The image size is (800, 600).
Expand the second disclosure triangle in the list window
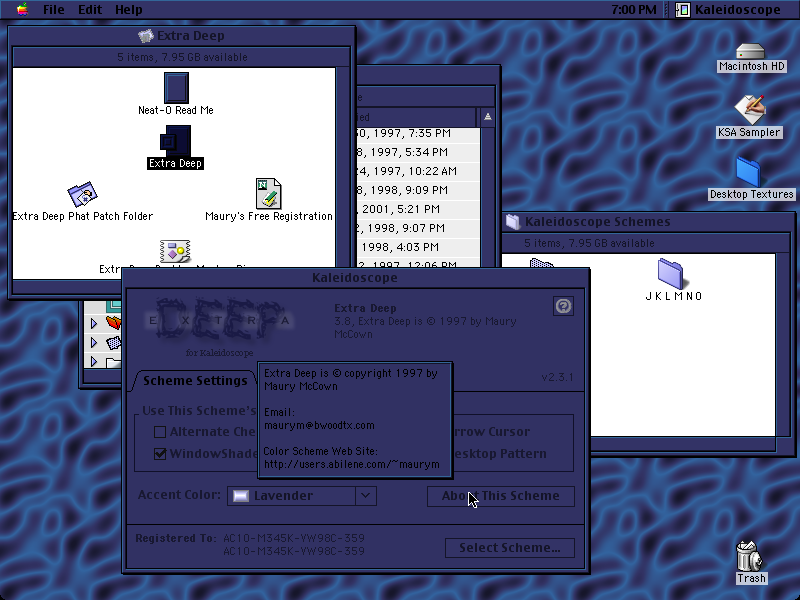coord(94,342)
